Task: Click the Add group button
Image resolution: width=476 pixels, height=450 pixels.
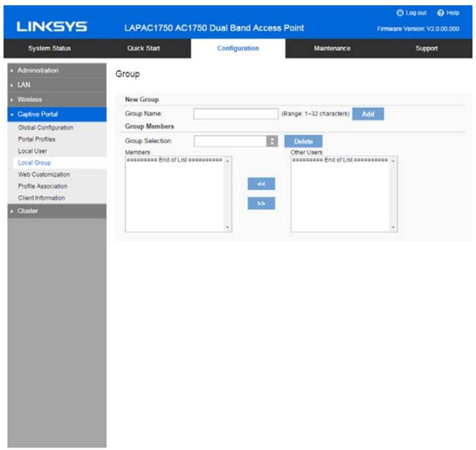Action: [x=368, y=114]
